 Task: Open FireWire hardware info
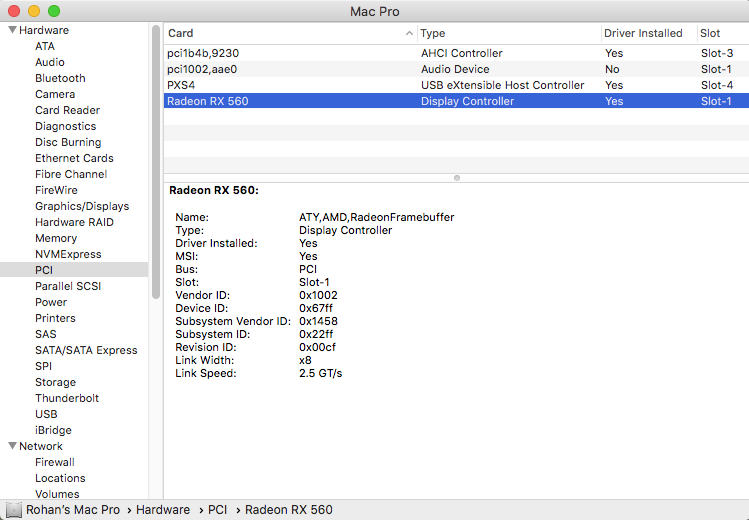point(56,190)
